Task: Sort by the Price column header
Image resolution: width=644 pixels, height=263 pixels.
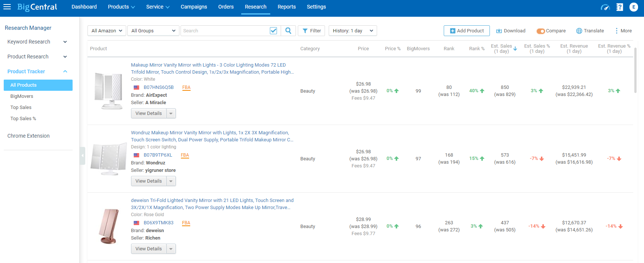Action: (363, 49)
